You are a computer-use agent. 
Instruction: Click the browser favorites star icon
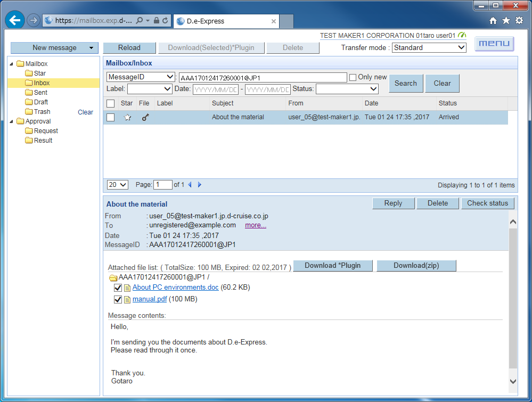[506, 21]
